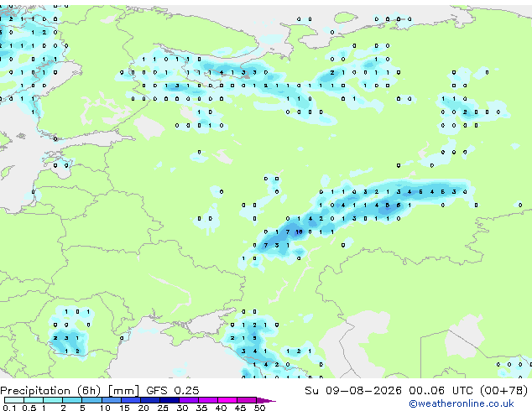
Task: Click the 35–40 mm legend color swatch
Action: (207, 400)
